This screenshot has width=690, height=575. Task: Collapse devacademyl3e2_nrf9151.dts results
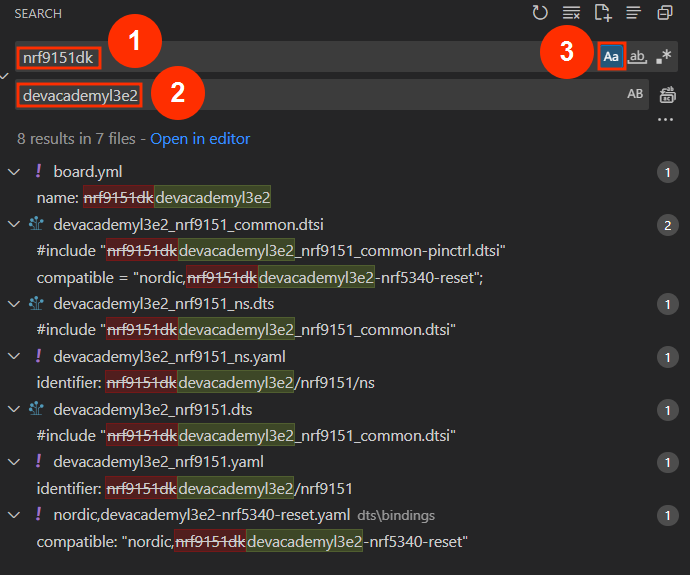[x=14, y=410]
